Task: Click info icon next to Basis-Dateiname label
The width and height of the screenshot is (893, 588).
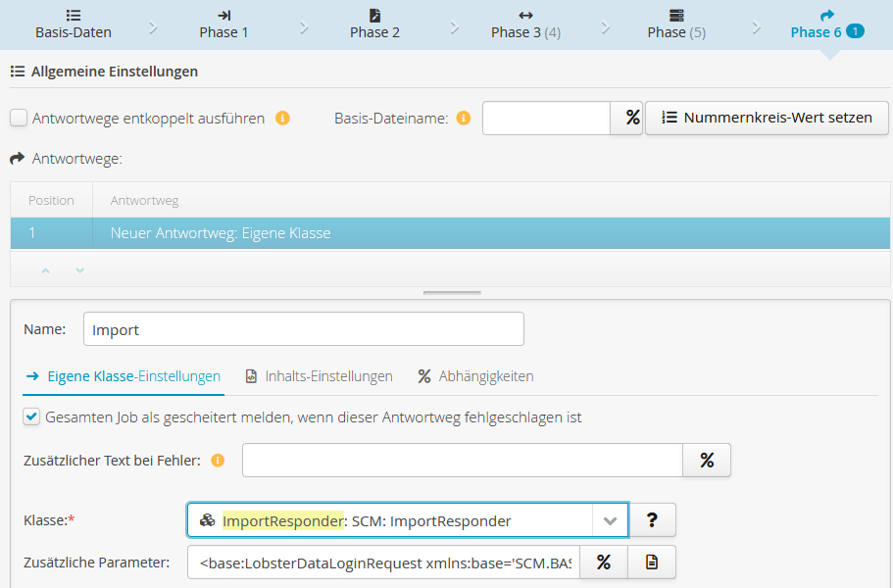Action: (464, 119)
